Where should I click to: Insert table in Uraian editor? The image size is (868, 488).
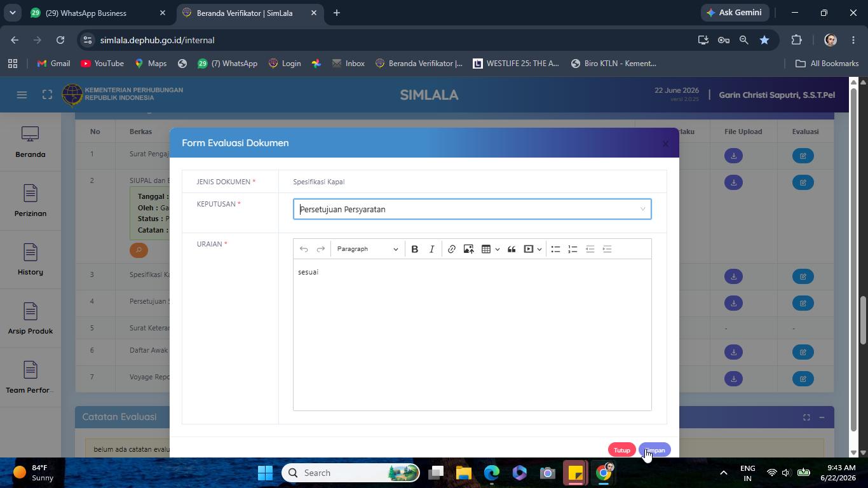coord(486,249)
